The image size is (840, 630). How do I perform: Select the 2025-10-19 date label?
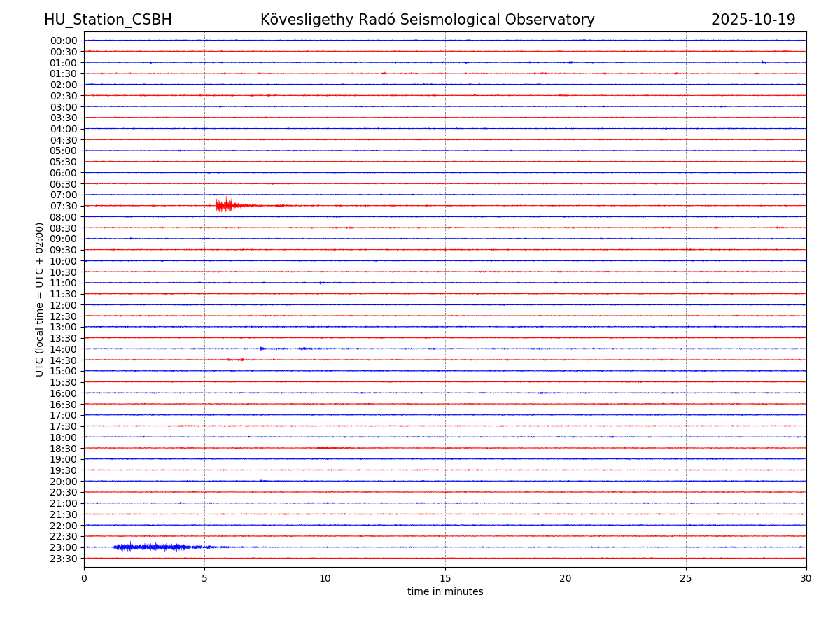click(x=752, y=20)
